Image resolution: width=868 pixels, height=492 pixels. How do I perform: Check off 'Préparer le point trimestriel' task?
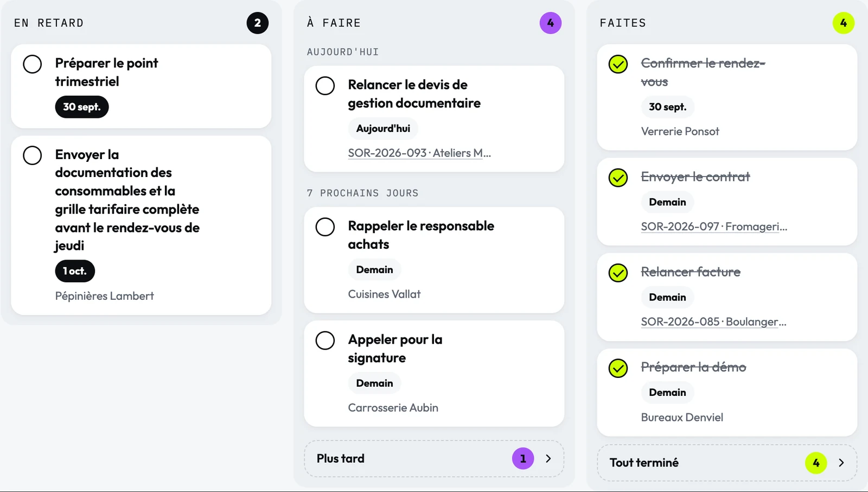(x=33, y=64)
